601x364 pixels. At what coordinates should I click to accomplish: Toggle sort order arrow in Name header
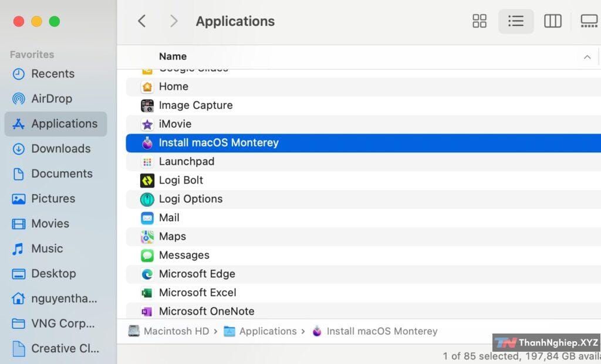pyautogui.click(x=587, y=57)
